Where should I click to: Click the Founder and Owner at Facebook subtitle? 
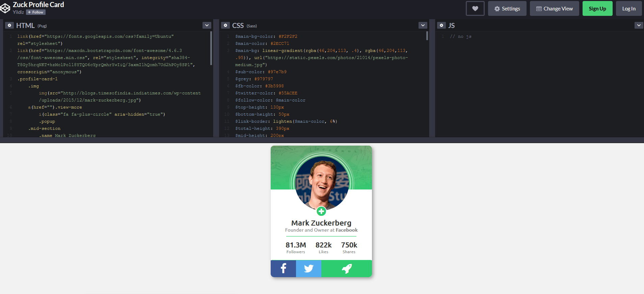point(321,230)
